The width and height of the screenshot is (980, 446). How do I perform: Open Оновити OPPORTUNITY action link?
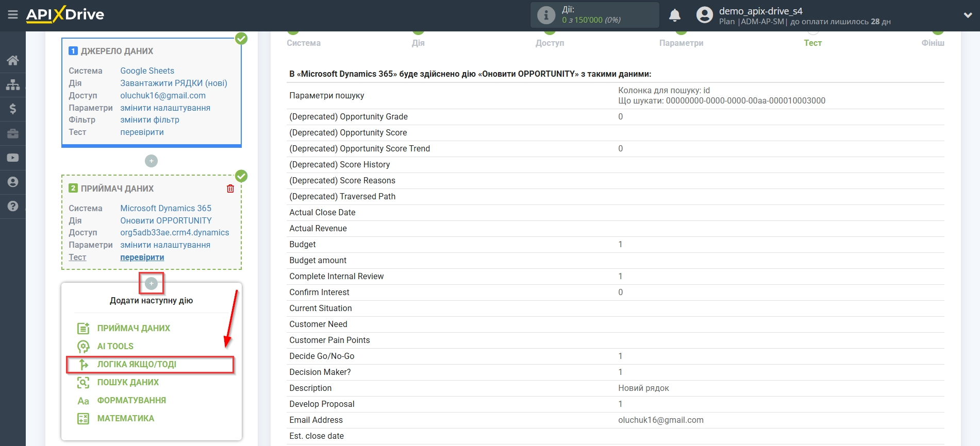click(166, 220)
